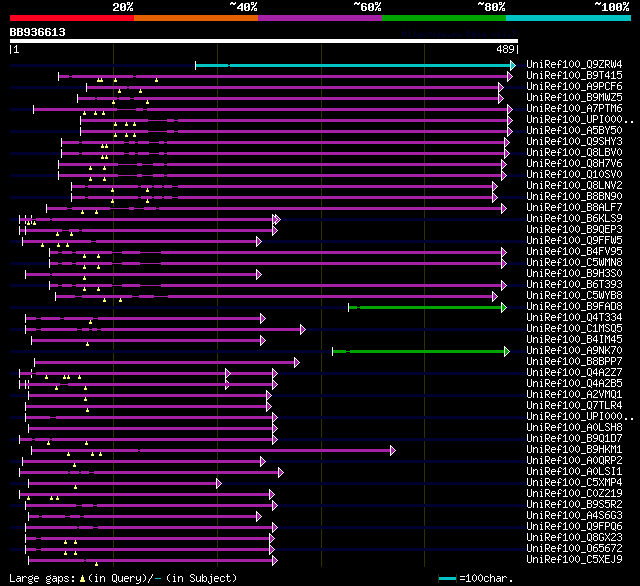
Task: Select the label UniRef100_B9FAD8
Action: click(x=574, y=306)
